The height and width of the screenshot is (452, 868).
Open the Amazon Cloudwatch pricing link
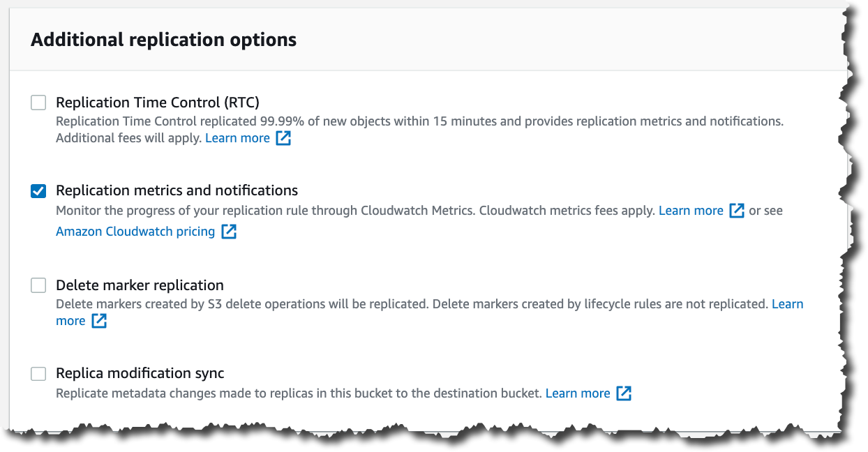click(x=135, y=232)
